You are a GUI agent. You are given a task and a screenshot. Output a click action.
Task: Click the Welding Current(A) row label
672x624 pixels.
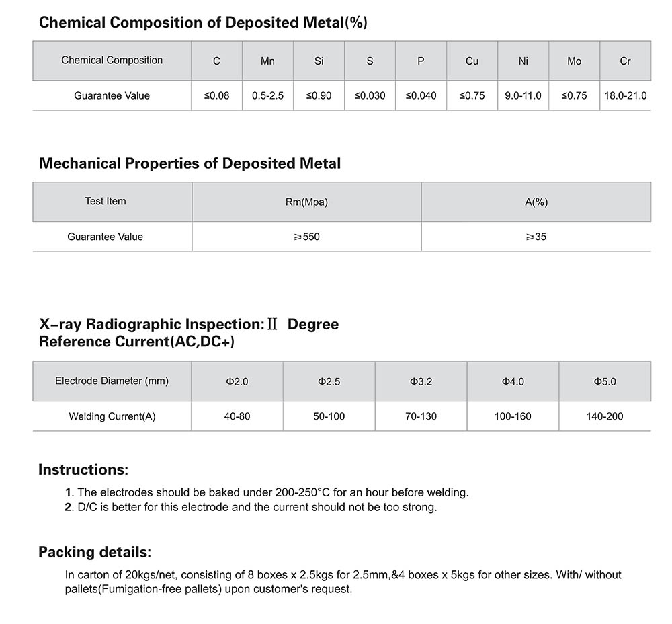click(112, 416)
